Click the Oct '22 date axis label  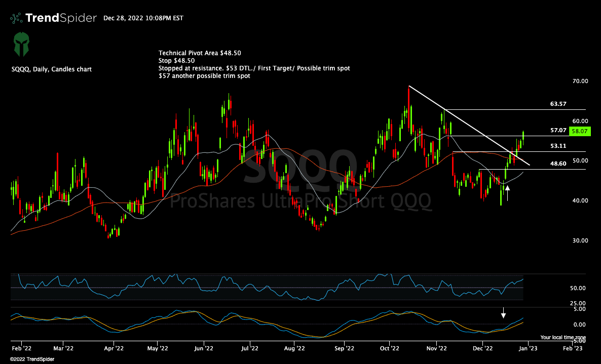pyautogui.click(x=389, y=348)
